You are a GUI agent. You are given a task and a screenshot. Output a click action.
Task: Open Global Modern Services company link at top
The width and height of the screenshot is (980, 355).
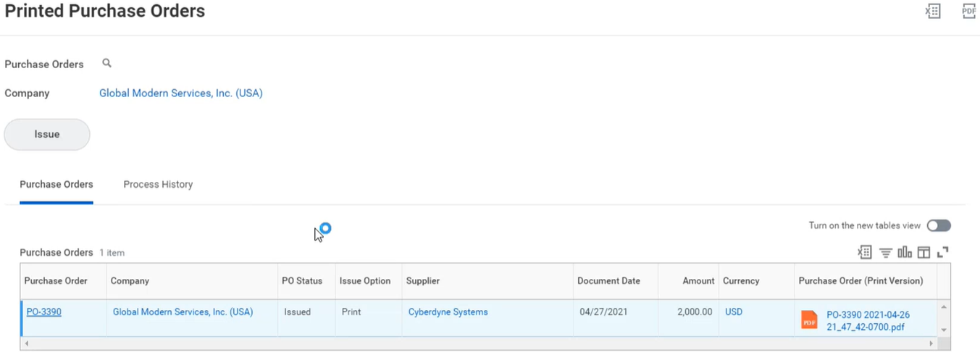tap(180, 93)
